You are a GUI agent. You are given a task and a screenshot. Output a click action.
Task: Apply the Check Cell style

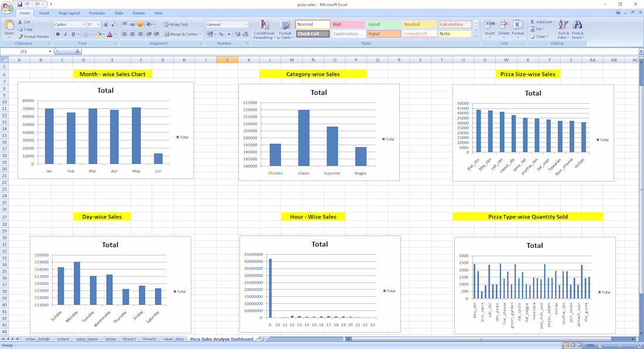click(x=312, y=33)
